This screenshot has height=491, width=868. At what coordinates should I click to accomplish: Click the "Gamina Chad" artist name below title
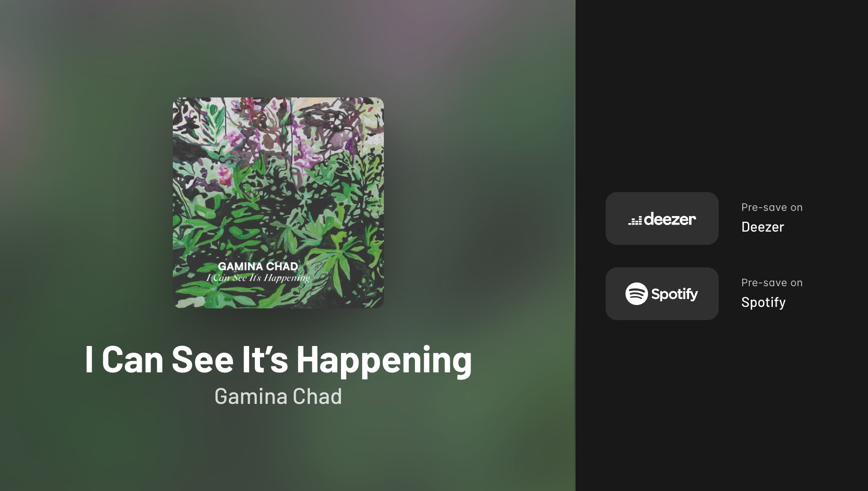pos(278,396)
